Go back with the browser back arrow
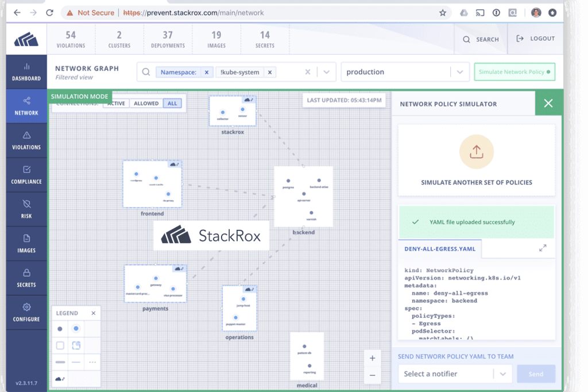588x392 pixels. [x=17, y=13]
